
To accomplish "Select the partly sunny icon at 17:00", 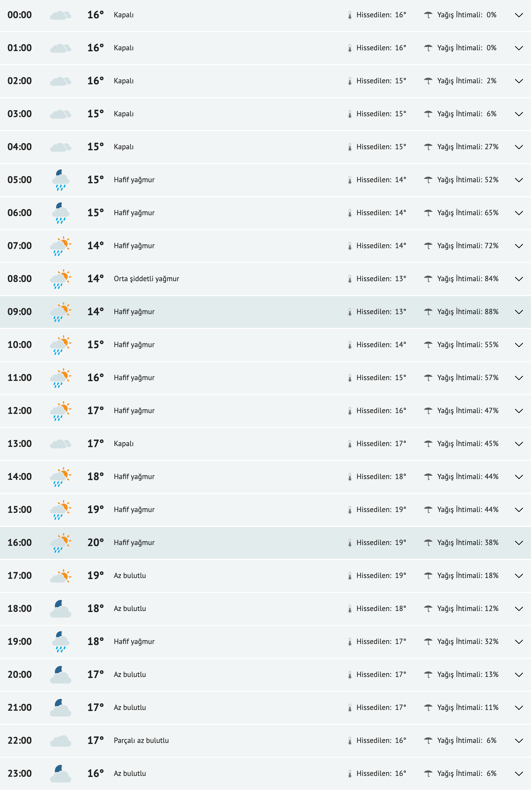I will [x=60, y=575].
